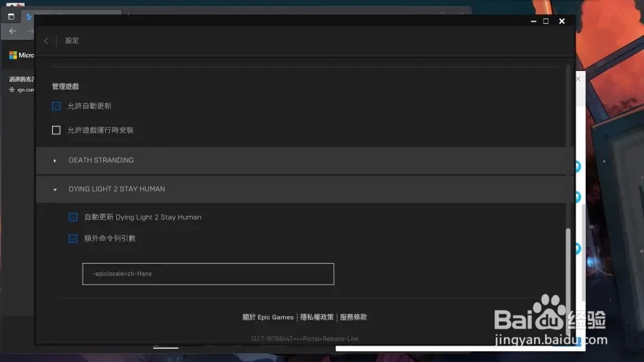644x362 pixels.
Task: Click the settings page scrollbar thumb
Action: click(x=568, y=282)
